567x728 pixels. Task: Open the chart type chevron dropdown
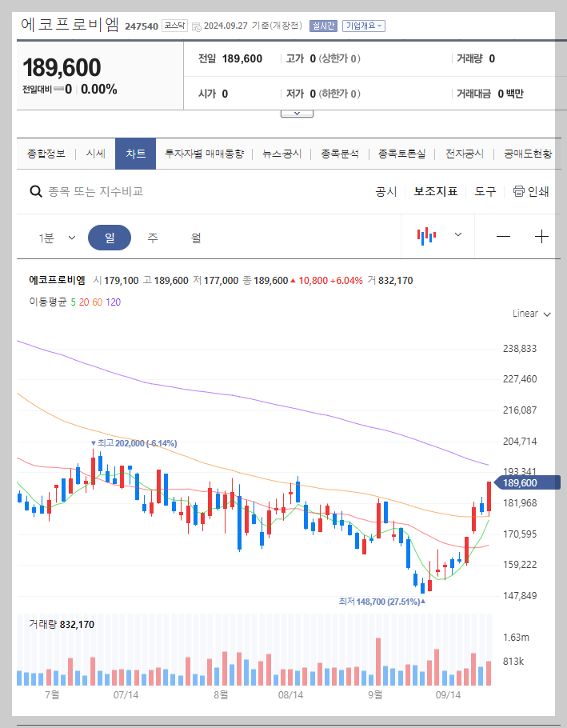(x=457, y=234)
